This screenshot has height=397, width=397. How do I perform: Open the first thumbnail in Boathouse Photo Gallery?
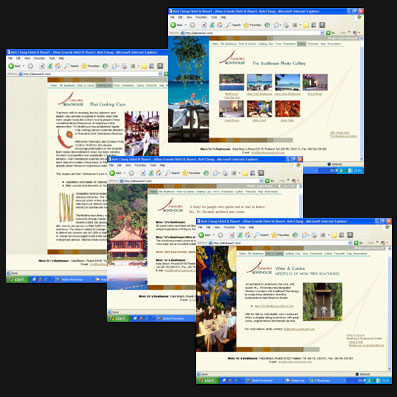point(232,82)
